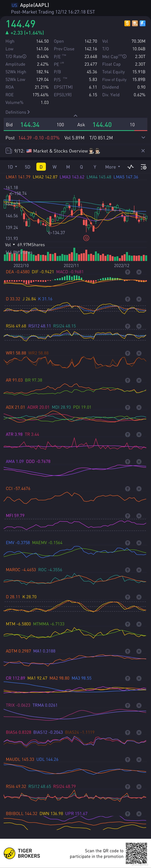The height and width of the screenshot is (868, 151).
Task: Open the More timeframes dropdown
Action: [113, 167]
